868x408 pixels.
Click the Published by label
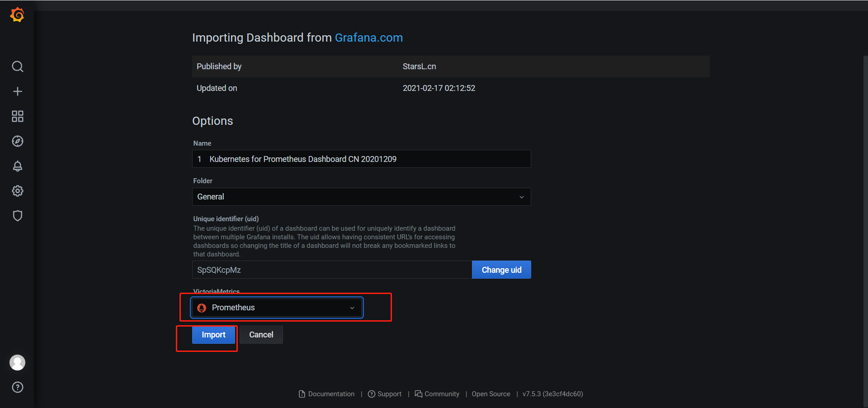click(219, 66)
